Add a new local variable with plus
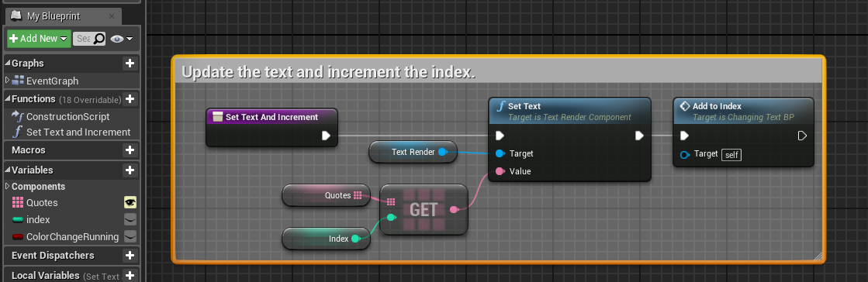 tap(130, 275)
